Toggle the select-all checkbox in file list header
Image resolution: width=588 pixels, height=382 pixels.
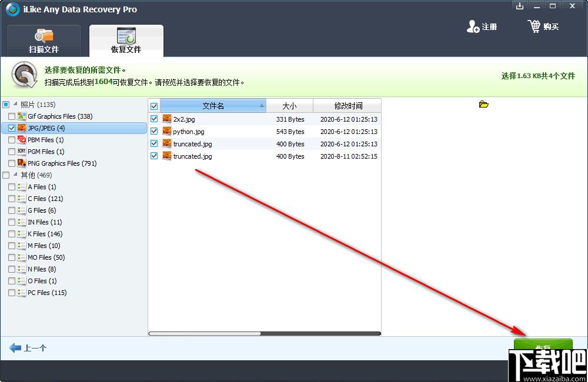tap(153, 106)
